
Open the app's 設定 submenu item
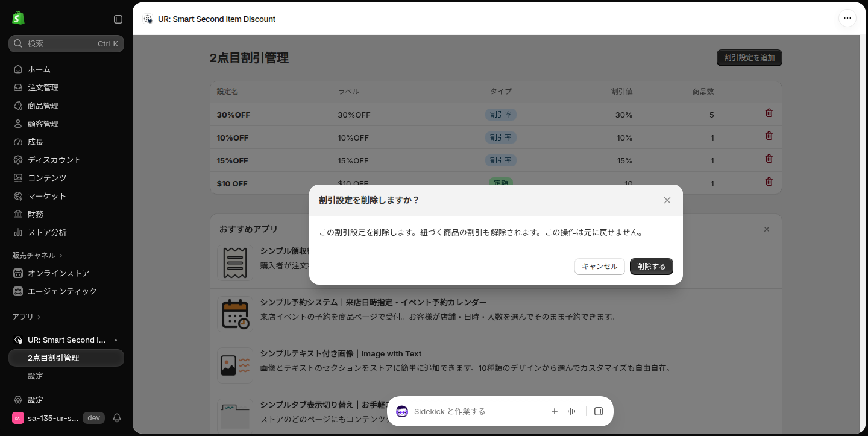click(x=66, y=376)
